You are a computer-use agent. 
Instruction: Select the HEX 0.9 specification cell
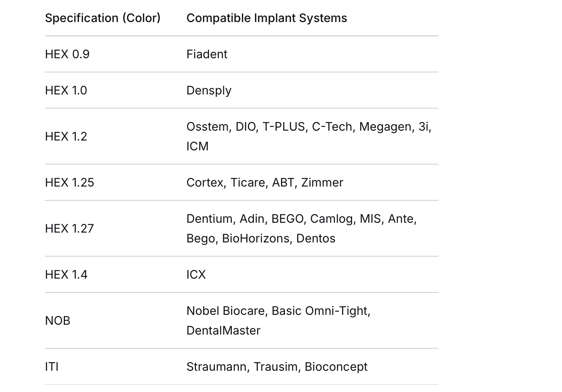coord(67,54)
